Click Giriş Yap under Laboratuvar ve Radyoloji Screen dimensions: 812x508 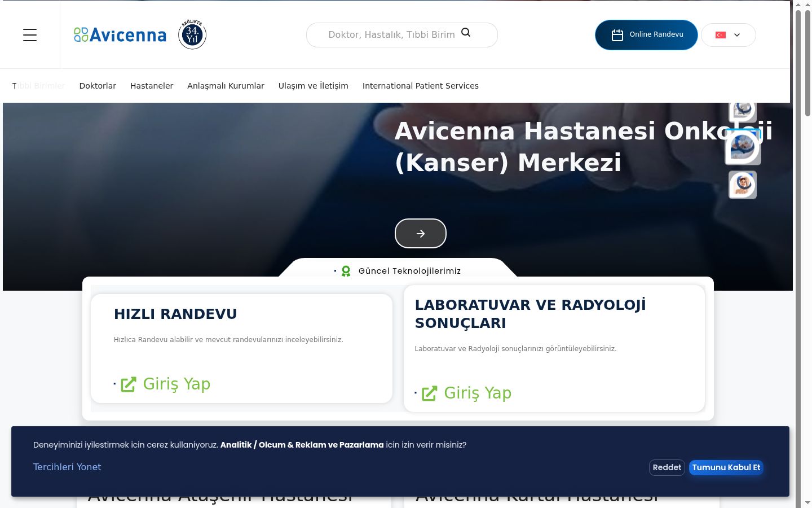[x=478, y=393]
